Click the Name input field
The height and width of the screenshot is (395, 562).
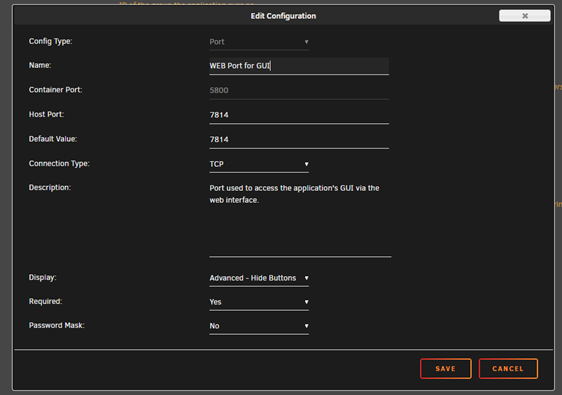point(299,66)
